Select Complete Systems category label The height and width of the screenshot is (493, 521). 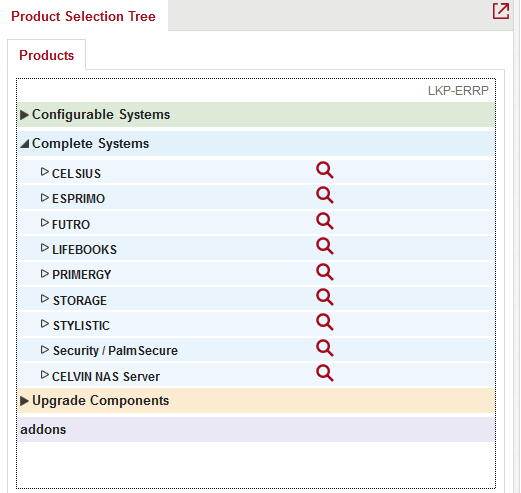click(90, 144)
